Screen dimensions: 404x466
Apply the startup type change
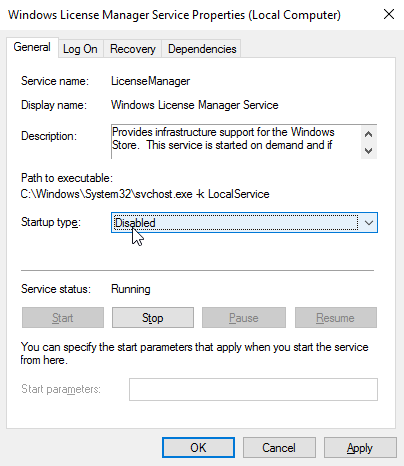point(360,448)
